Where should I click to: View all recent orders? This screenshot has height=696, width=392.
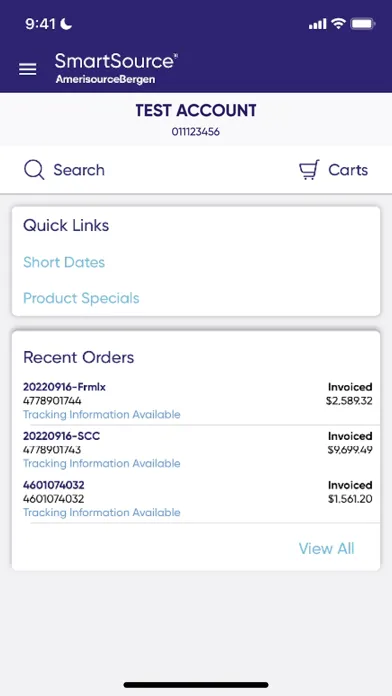[326, 549]
